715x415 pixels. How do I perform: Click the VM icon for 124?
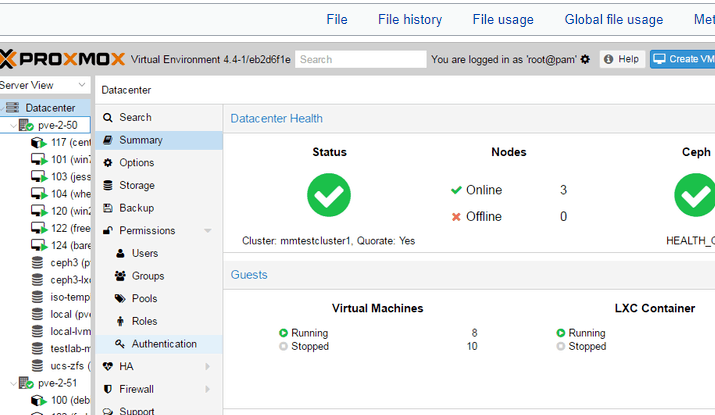point(38,245)
